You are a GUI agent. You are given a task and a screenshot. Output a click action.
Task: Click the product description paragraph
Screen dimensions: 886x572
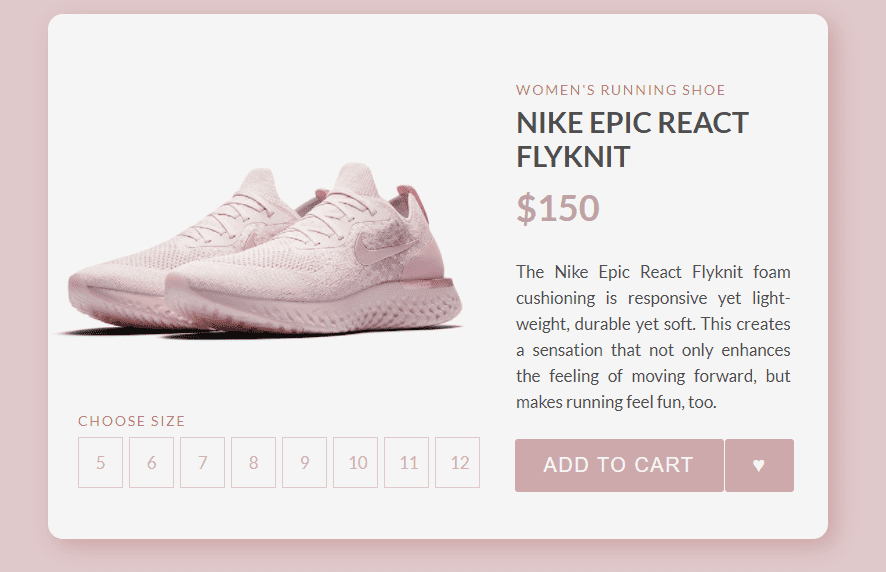point(653,337)
